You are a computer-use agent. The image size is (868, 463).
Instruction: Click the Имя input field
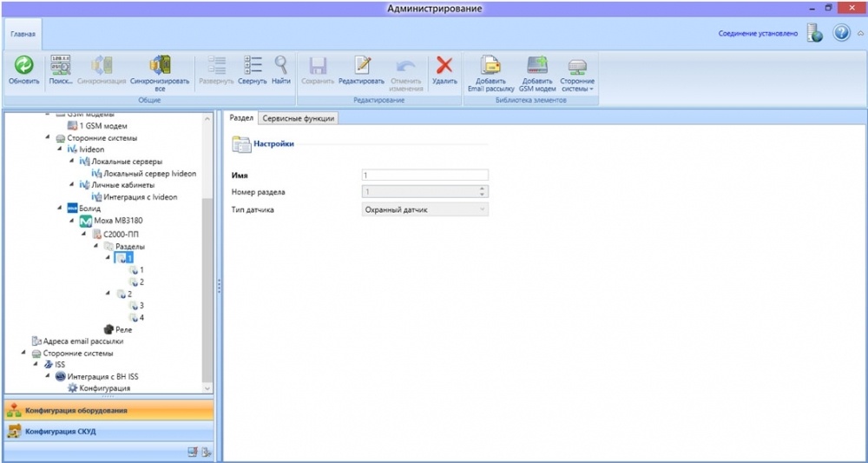[424, 175]
